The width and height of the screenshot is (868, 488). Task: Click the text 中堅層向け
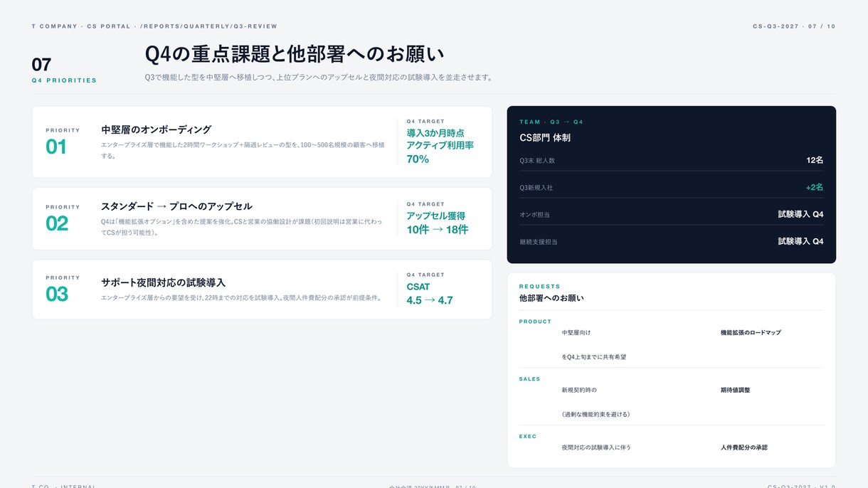point(576,333)
